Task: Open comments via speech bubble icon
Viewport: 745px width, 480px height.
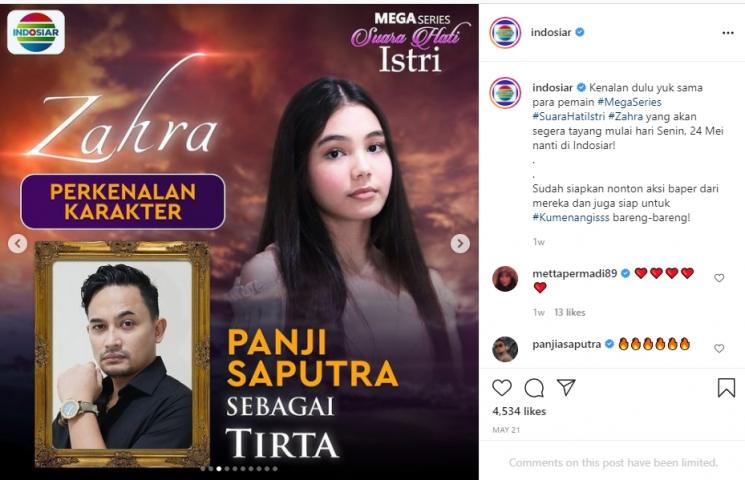Action: pos(534,388)
